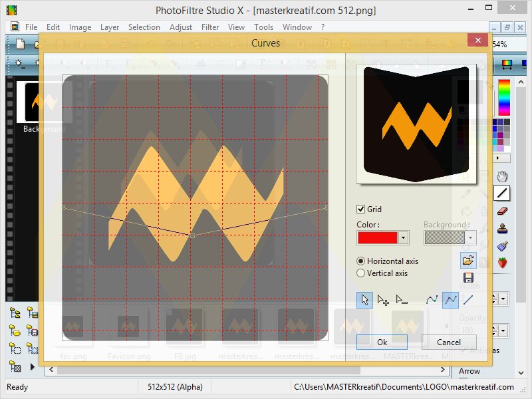
Task: Select the smooth curve type
Action: click(432, 300)
